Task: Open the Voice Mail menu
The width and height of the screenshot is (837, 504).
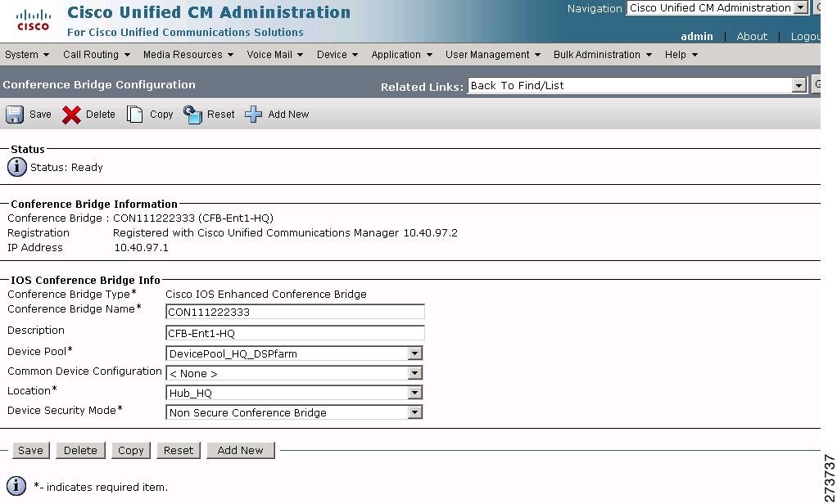Action: [274, 54]
